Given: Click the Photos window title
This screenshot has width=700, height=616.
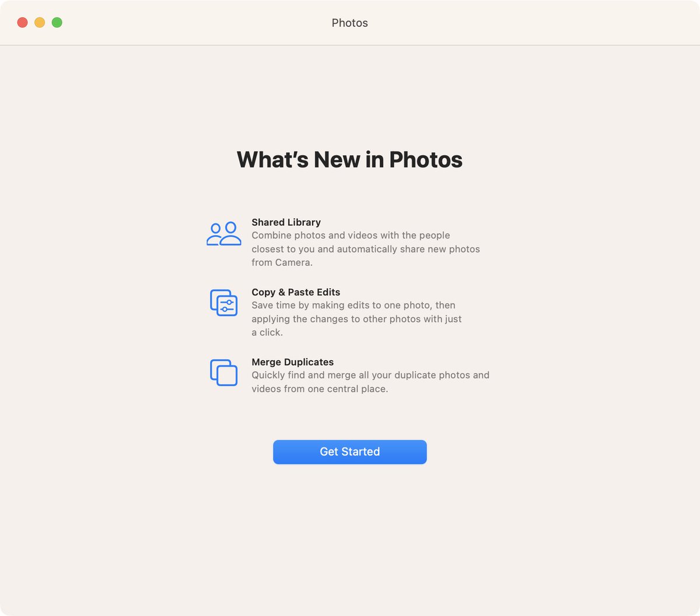Looking at the screenshot, I should point(350,23).
